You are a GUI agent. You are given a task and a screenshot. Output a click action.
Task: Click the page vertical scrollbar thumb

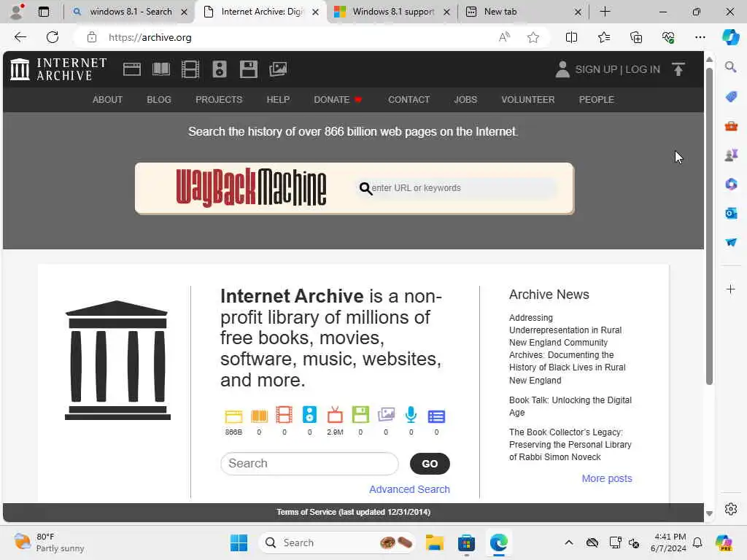coord(709,227)
